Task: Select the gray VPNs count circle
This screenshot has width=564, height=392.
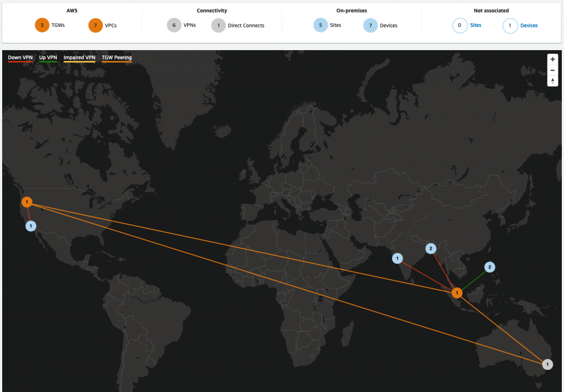Action: (x=174, y=25)
